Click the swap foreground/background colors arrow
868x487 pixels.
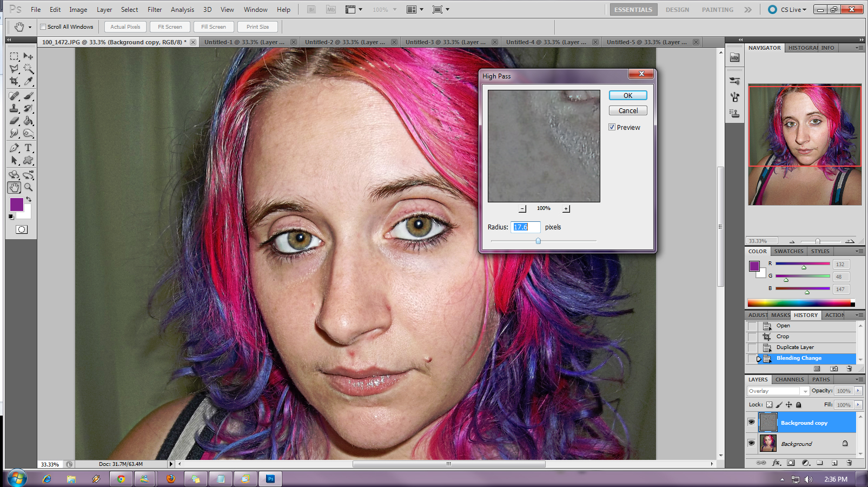tap(29, 199)
